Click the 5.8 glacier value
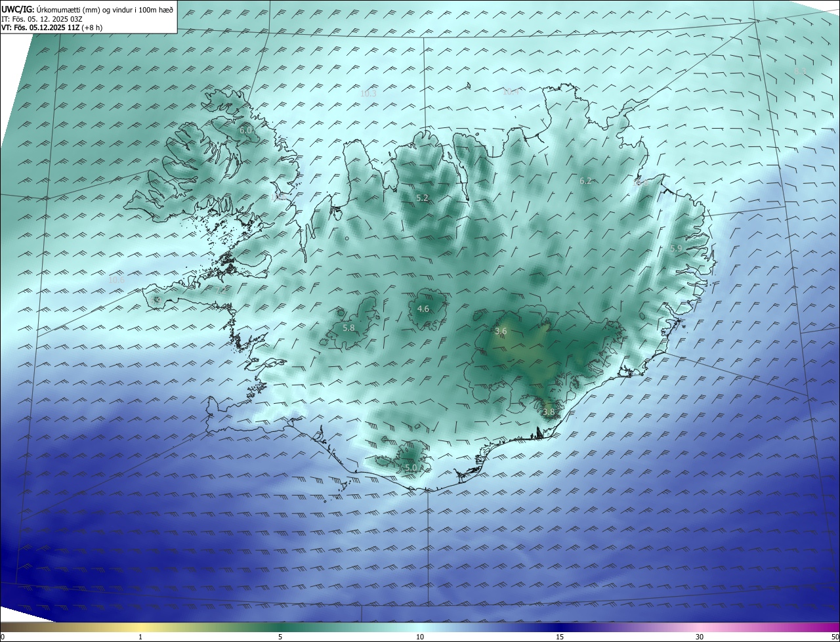 348,328
